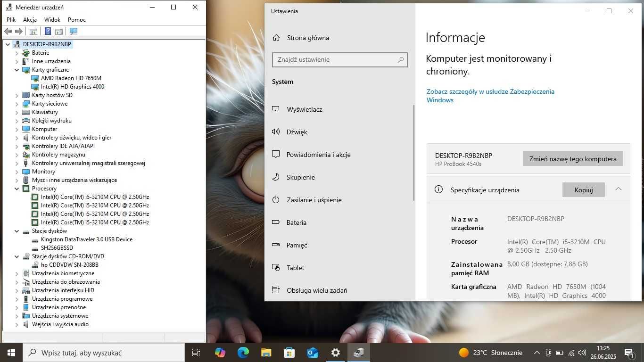Click the volume icon in the system tray
This screenshot has width=644, height=362.
(x=582, y=353)
